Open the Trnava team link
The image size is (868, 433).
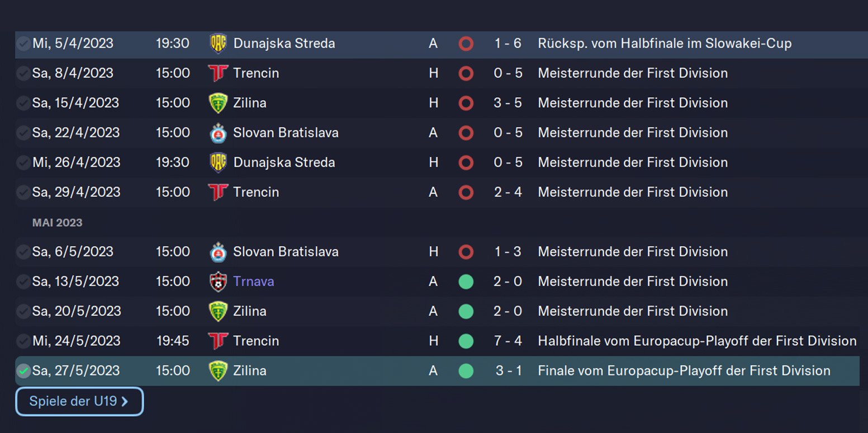pyautogui.click(x=254, y=281)
